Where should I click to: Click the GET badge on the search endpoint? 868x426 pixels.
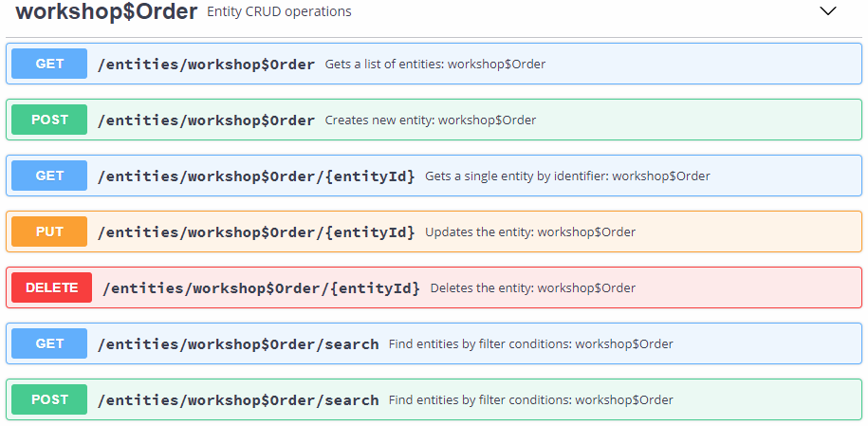(49, 343)
